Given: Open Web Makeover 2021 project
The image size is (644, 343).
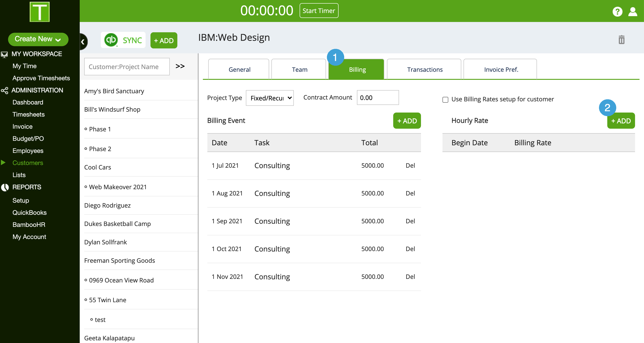Looking at the screenshot, I should (118, 187).
